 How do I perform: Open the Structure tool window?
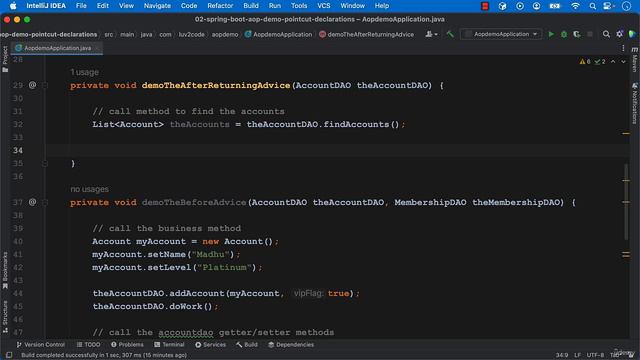click(x=5, y=317)
